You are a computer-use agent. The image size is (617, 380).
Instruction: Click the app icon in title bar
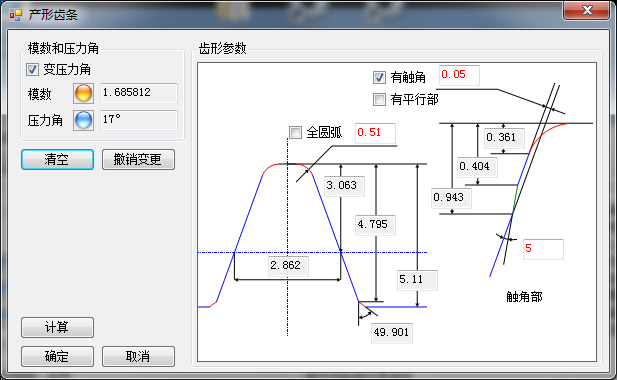pyautogui.click(x=16, y=15)
